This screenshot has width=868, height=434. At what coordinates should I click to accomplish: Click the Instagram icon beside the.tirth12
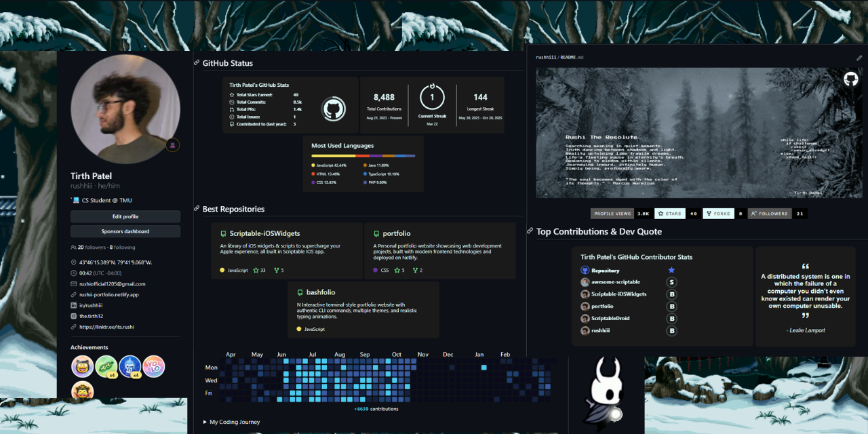pyautogui.click(x=74, y=316)
